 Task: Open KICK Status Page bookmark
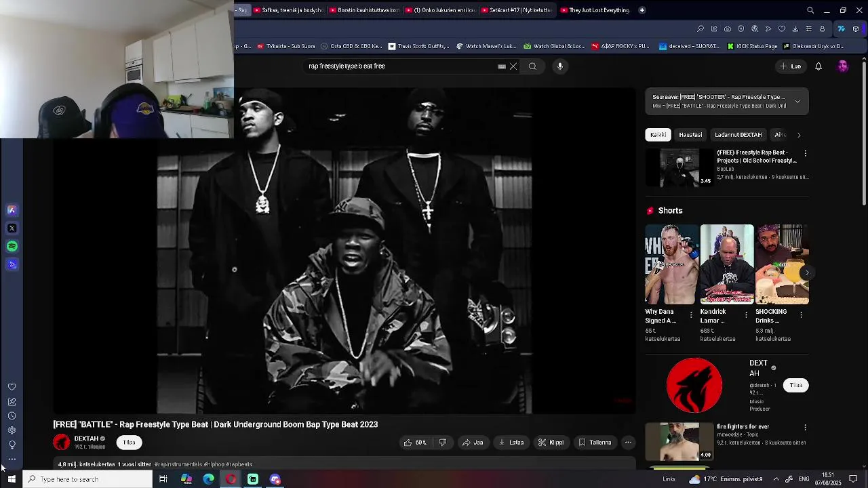point(752,46)
